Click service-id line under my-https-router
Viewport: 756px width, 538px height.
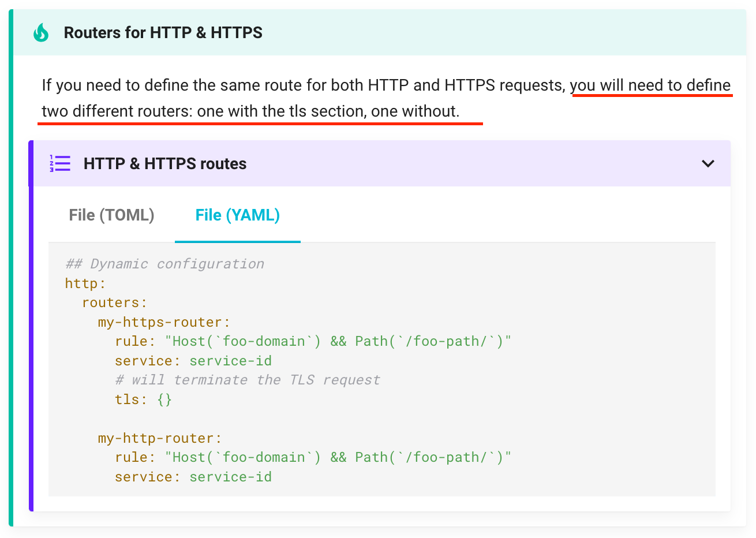(x=193, y=361)
